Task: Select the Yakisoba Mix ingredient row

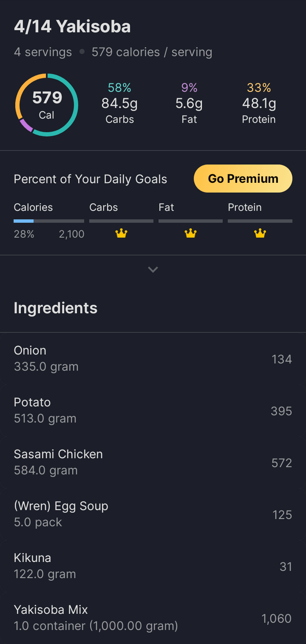Action: click(153, 618)
